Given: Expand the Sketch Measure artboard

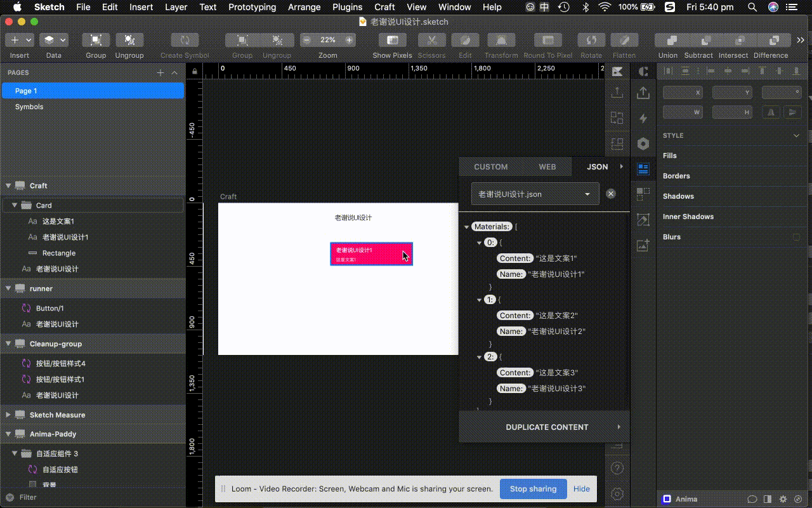Looking at the screenshot, I should (x=8, y=415).
